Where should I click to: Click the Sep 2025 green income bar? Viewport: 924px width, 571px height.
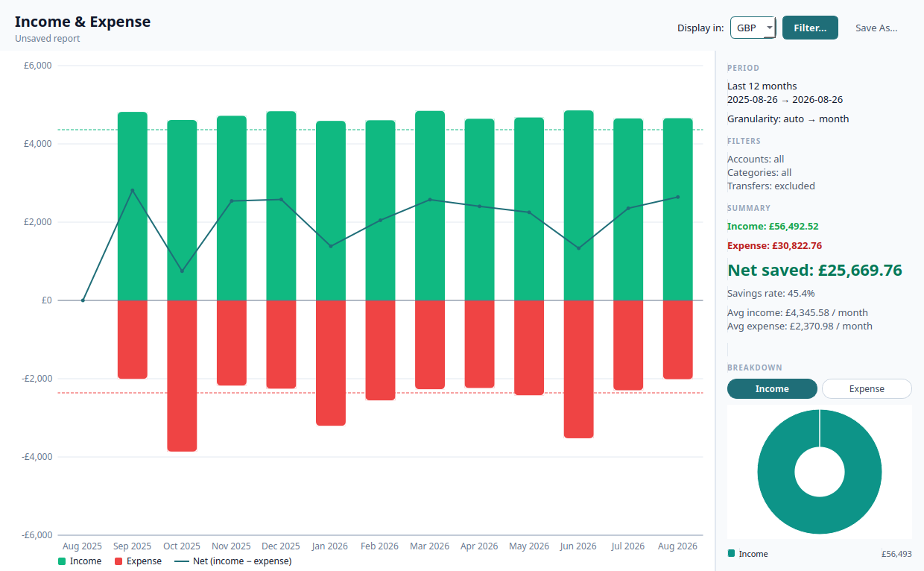[133, 206]
